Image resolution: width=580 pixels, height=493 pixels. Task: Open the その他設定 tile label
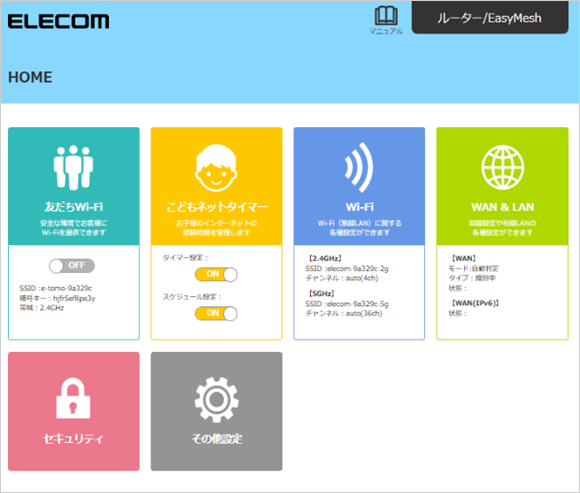[x=217, y=439]
